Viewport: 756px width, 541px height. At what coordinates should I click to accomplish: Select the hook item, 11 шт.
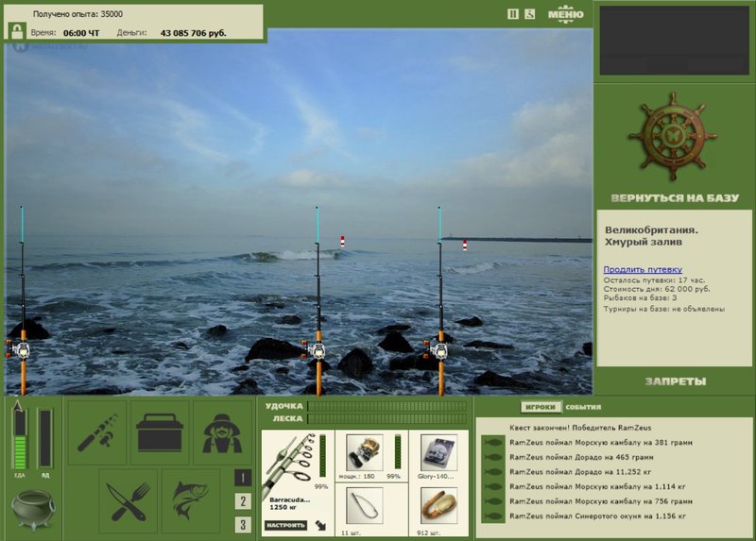(365, 506)
